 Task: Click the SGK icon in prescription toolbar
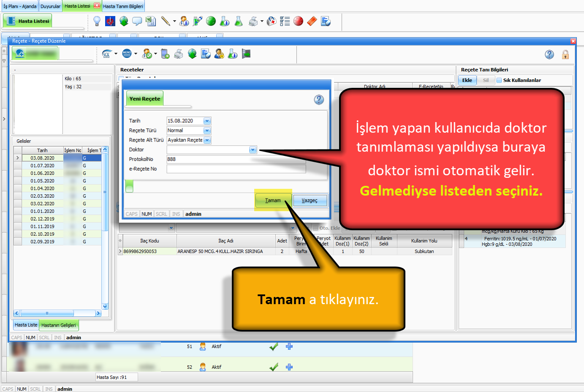click(x=107, y=54)
